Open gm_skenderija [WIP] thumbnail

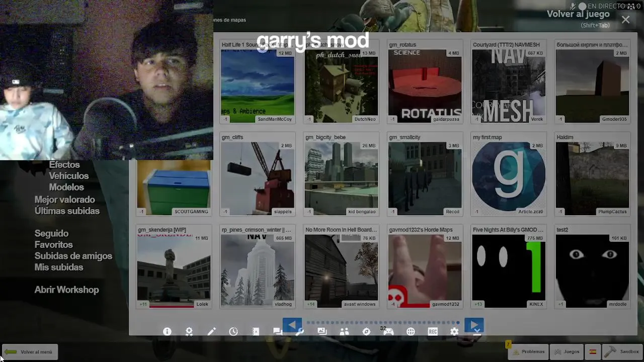(174, 271)
